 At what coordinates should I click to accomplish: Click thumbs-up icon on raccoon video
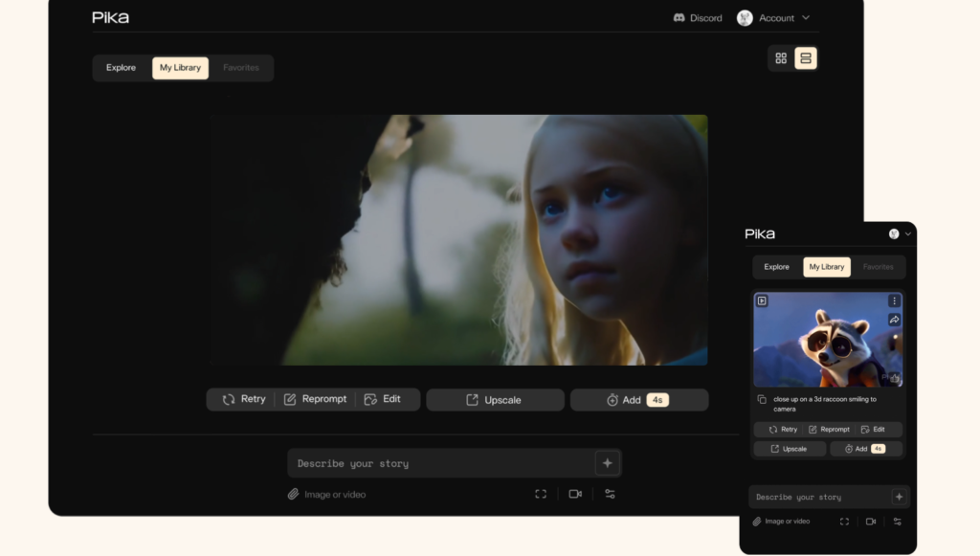pos(894,377)
